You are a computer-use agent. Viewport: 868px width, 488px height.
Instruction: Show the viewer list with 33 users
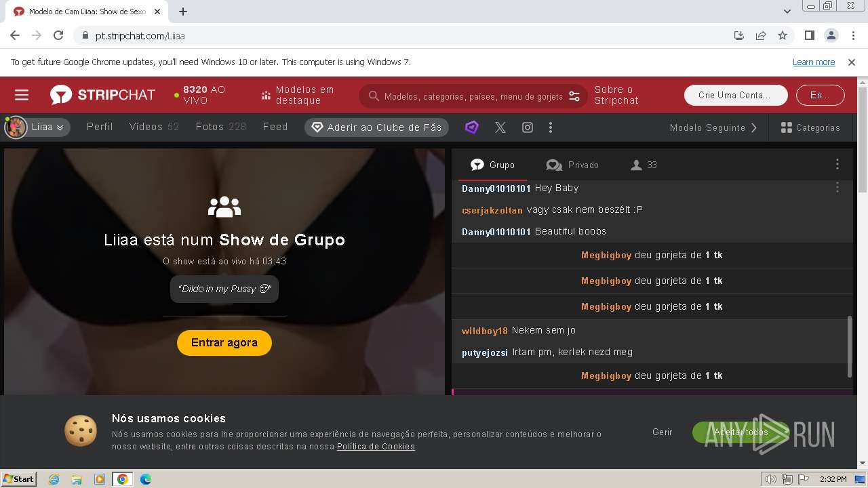pyautogui.click(x=644, y=165)
